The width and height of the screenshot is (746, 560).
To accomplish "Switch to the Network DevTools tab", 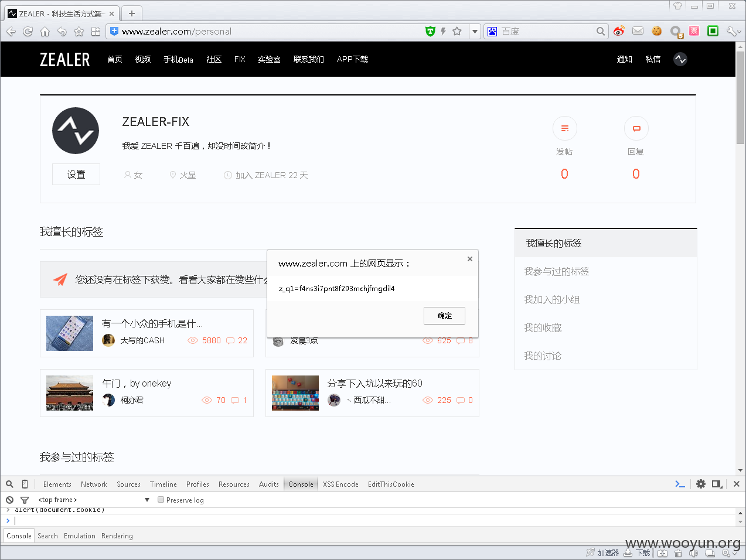I will click(x=94, y=484).
